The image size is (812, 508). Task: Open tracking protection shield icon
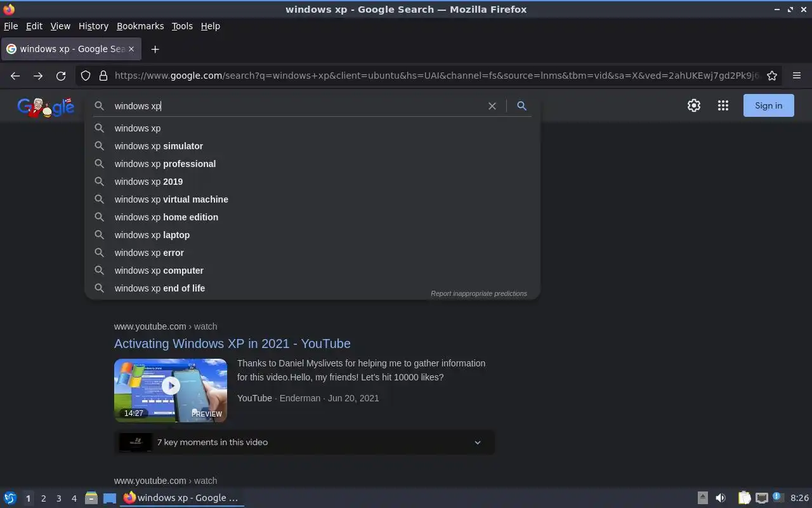pyautogui.click(x=86, y=76)
